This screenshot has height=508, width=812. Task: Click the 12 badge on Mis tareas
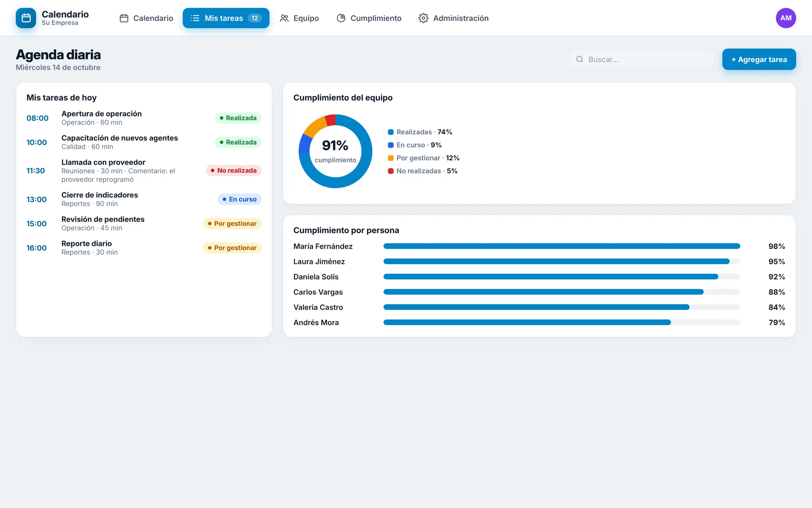pyautogui.click(x=255, y=18)
